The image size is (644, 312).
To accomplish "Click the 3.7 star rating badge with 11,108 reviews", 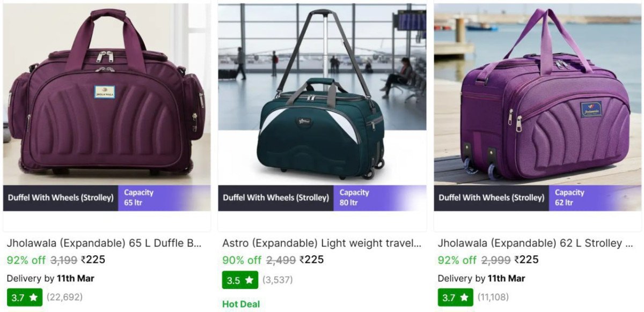I will 455,297.
